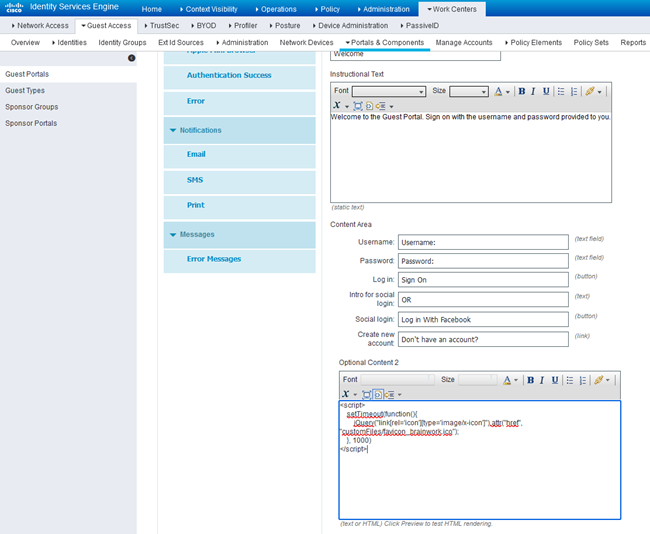
Task: Toggle Underline in Optional Content 2 toolbar
Action: 555,380
